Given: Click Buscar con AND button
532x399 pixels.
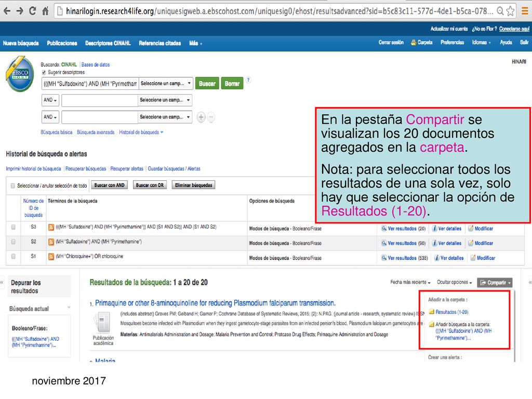Looking at the screenshot, I should tap(109, 185).
